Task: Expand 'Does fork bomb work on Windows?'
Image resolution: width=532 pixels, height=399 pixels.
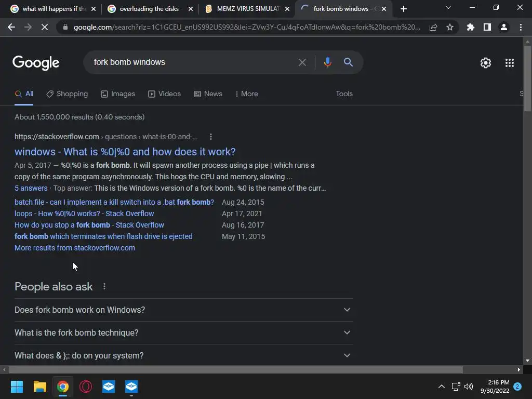Action: pyautogui.click(x=183, y=310)
